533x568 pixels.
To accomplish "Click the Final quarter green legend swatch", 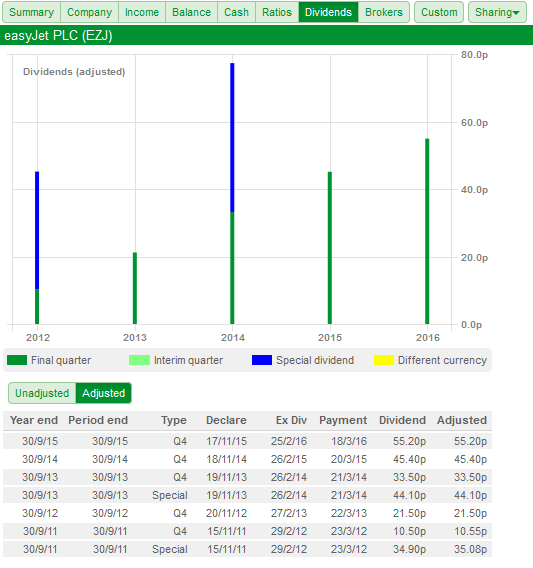I will (x=17, y=360).
